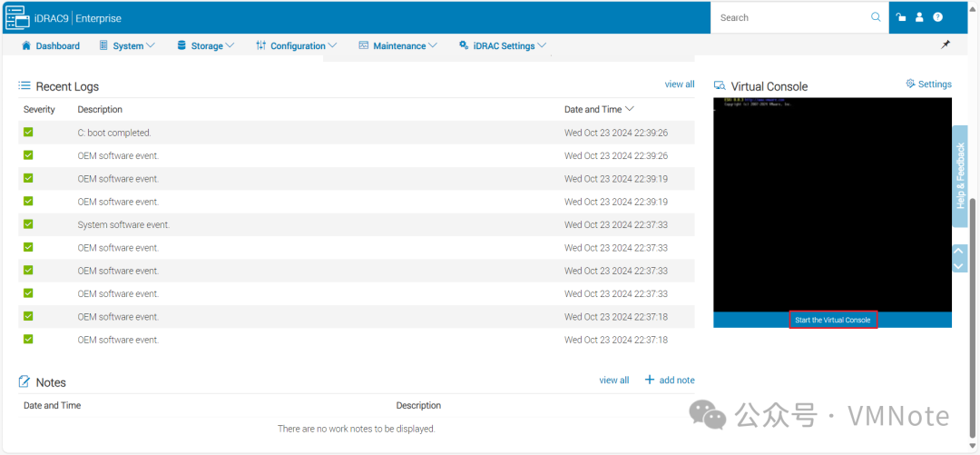The width and height of the screenshot is (980, 455).
Task: Click green status icon for System software event
Action: (28, 224)
